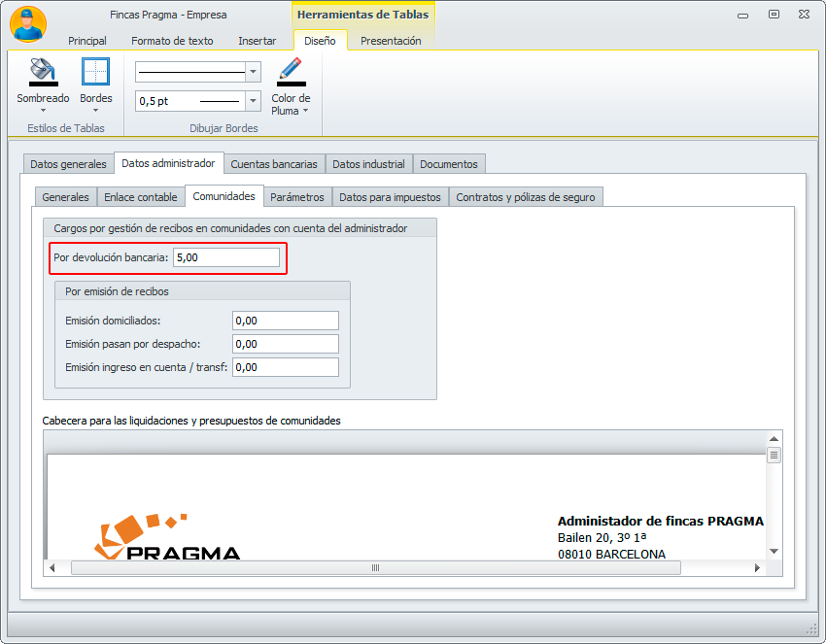Minimize the Fincas Pragma window
The image size is (826, 644).
click(x=742, y=16)
